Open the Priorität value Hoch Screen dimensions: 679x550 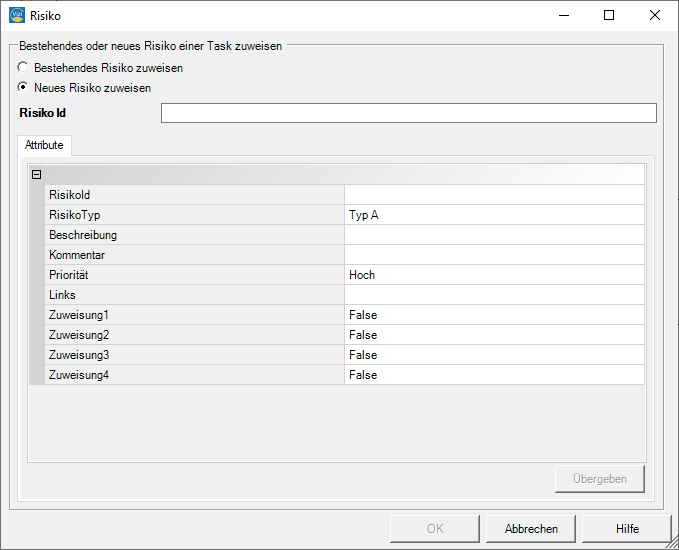tap(494, 275)
